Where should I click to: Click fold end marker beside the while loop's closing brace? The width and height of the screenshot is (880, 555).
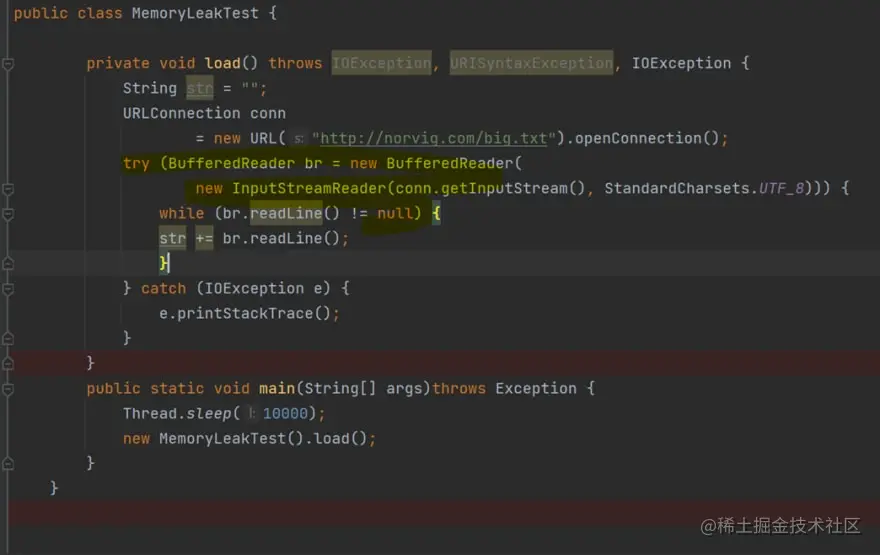[x=8, y=263]
